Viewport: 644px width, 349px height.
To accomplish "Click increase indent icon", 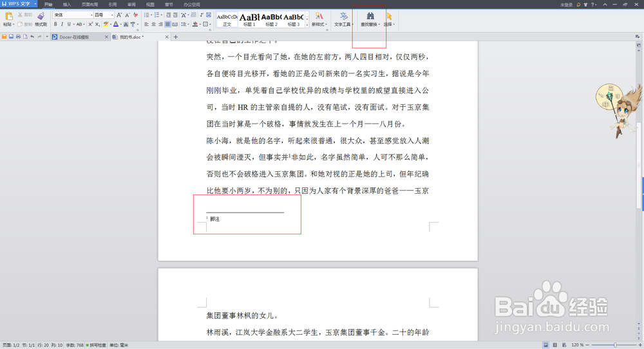I will coord(175,15).
